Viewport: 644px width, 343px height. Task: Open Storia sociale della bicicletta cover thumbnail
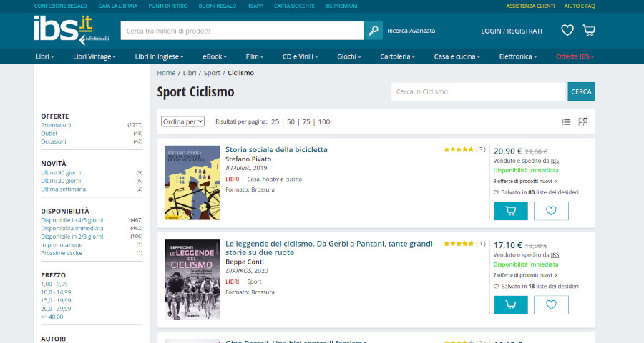(192, 184)
